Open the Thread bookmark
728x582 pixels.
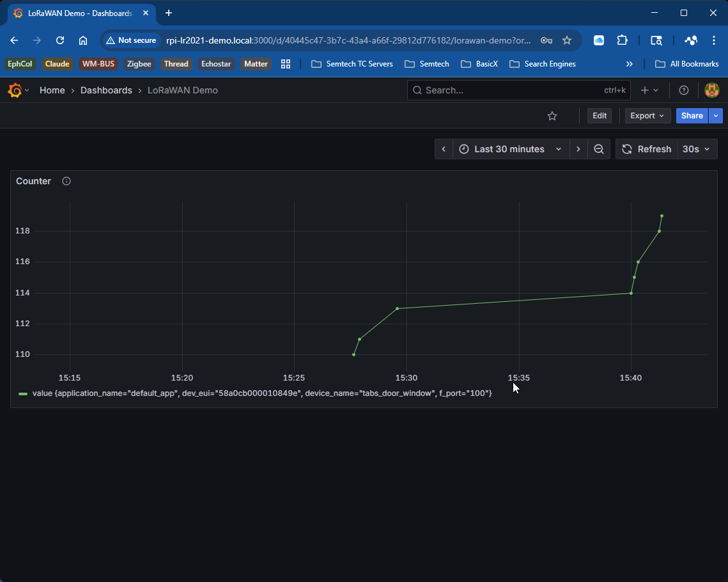click(x=176, y=64)
